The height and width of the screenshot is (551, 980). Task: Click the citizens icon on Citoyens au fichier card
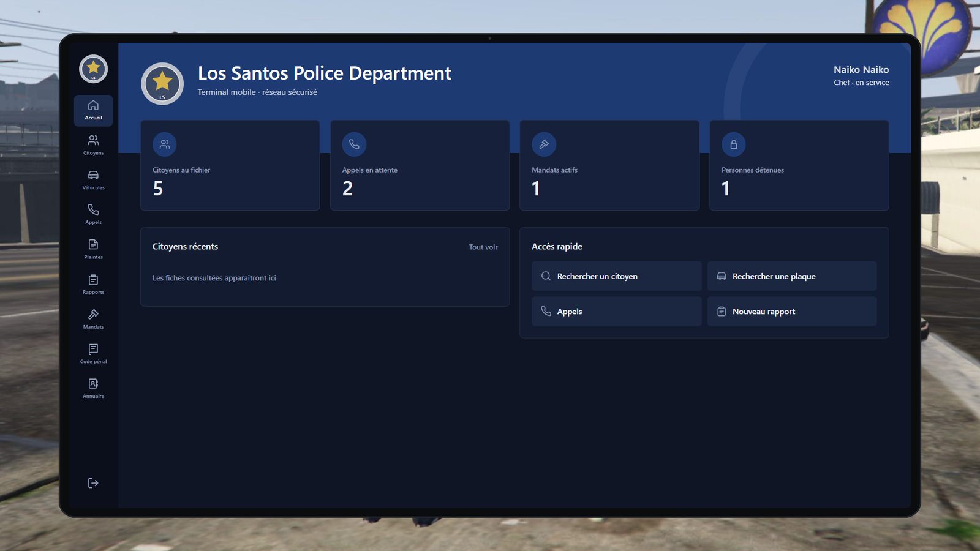click(x=165, y=144)
